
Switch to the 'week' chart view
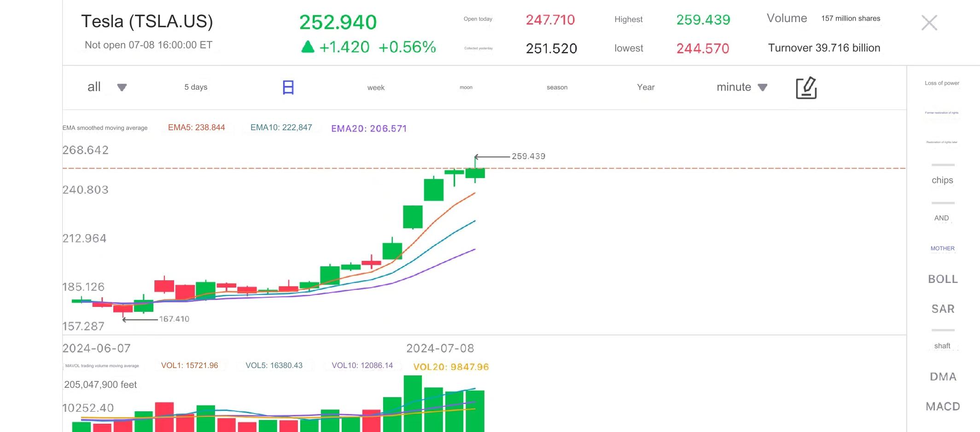[376, 87]
